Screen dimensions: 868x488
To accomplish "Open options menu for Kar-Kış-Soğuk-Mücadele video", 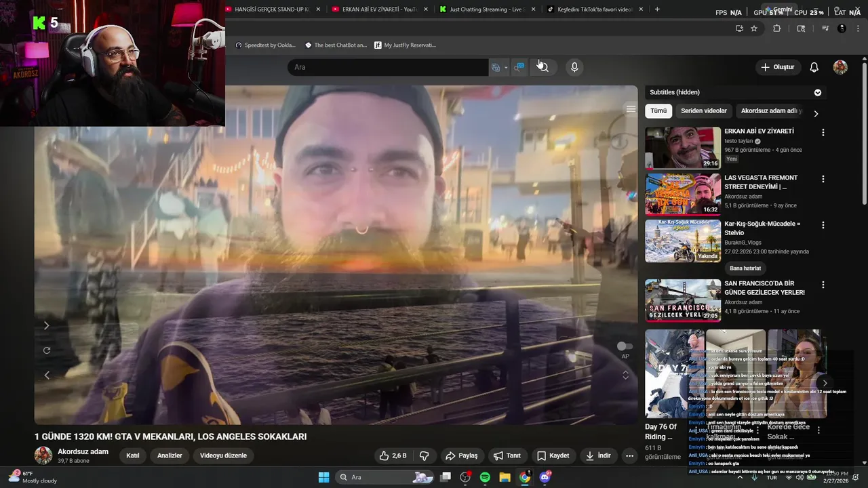I will (x=823, y=225).
